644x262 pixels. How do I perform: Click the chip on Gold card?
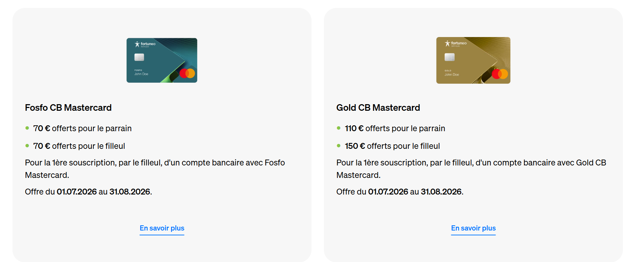click(450, 57)
